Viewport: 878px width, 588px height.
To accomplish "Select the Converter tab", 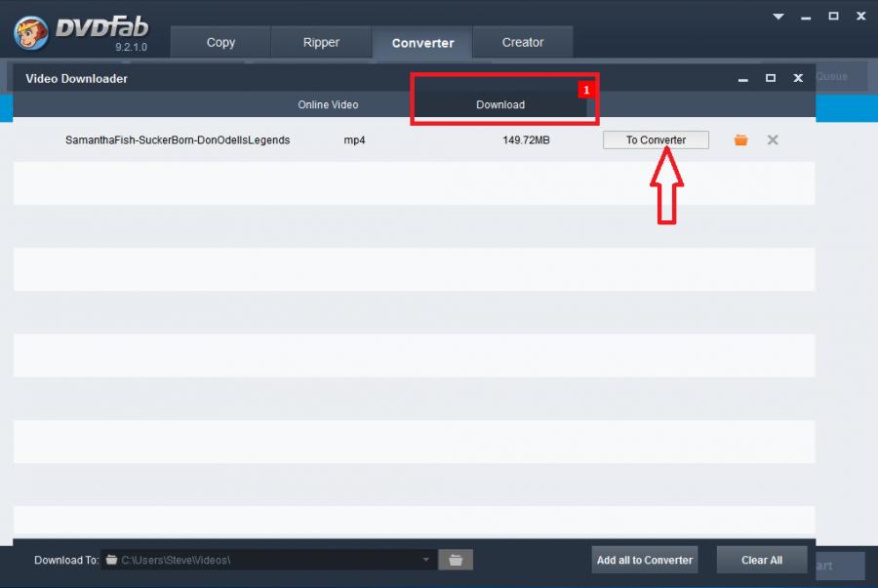I will 422,43.
